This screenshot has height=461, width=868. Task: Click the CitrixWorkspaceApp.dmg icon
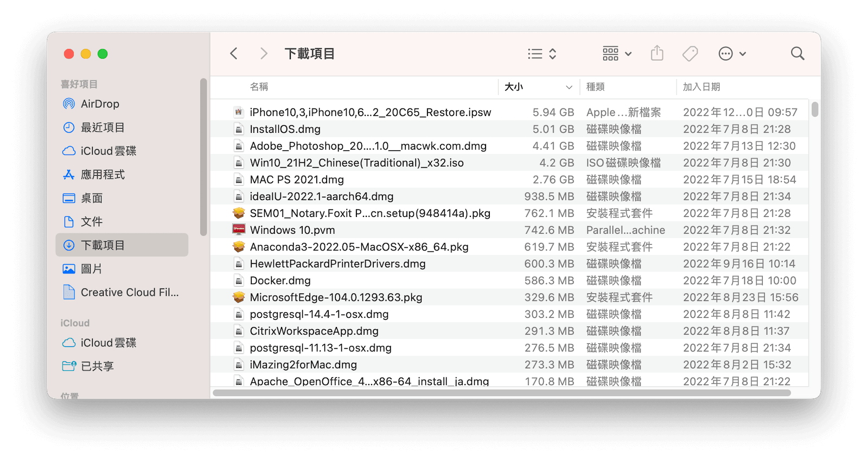239,331
